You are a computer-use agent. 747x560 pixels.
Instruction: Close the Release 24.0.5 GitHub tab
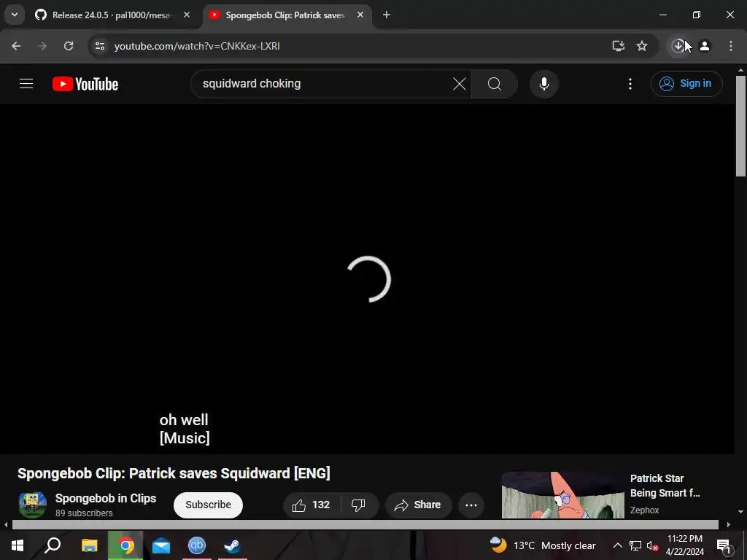pyautogui.click(x=187, y=15)
